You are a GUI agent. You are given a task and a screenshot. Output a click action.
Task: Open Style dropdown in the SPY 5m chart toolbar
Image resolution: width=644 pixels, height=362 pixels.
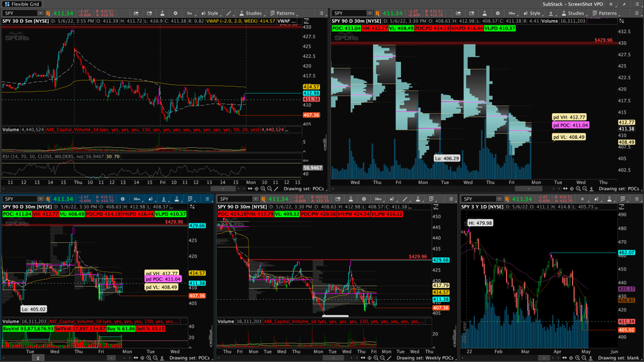click(x=211, y=13)
